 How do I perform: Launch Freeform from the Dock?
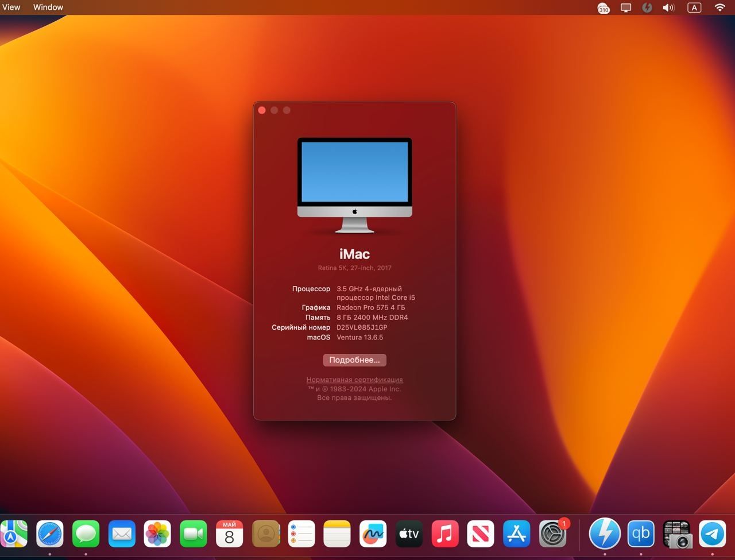373,534
